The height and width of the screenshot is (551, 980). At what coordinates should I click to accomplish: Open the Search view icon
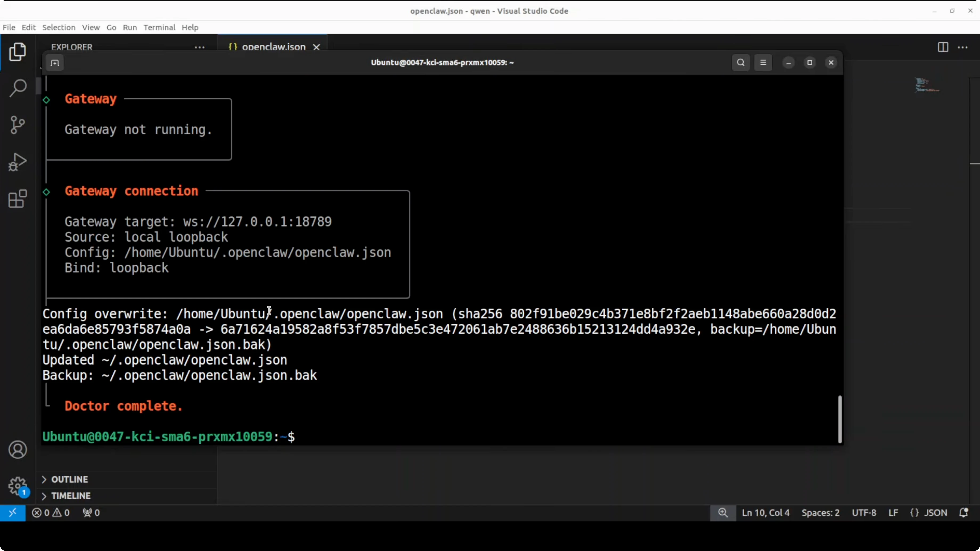[x=18, y=88]
